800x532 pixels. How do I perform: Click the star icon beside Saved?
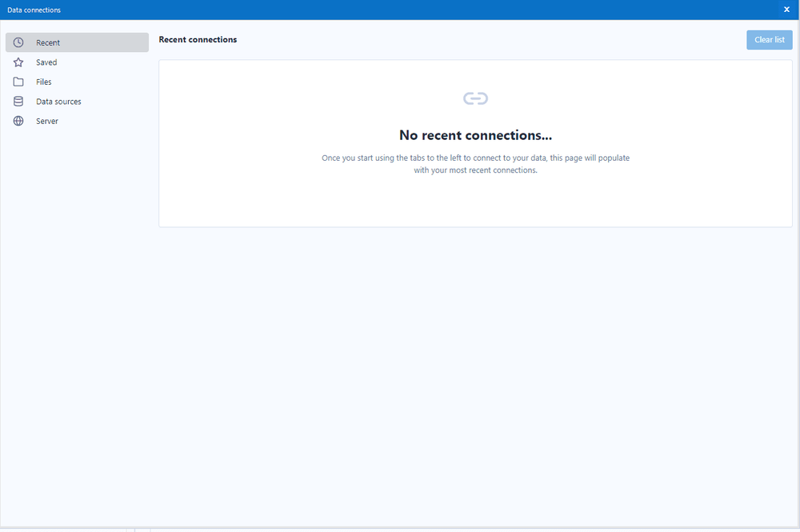(18, 62)
